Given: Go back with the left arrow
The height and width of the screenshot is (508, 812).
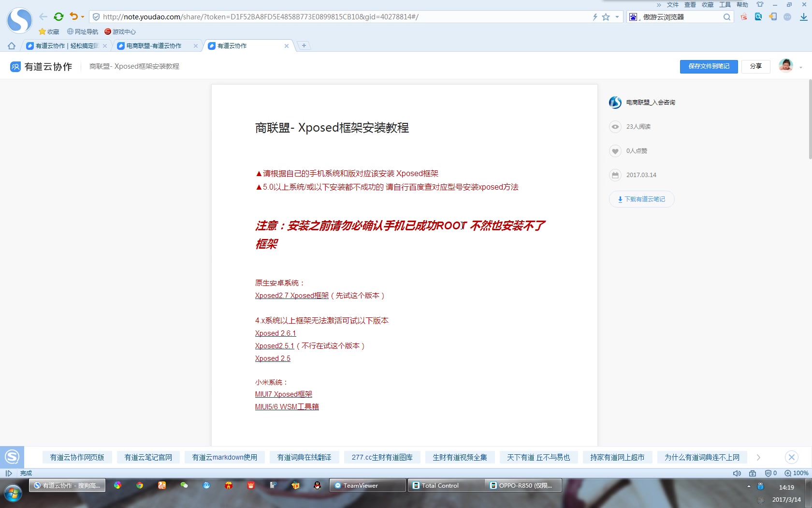Looking at the screenshot, I should (x=43, y=16).
